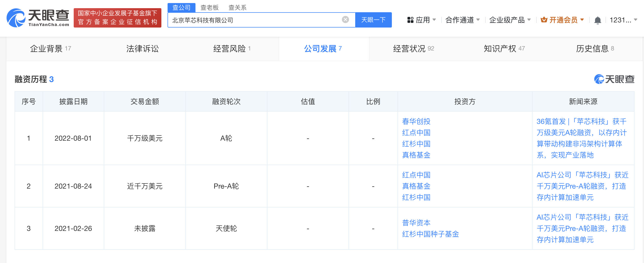
Task: Click the 天眼查 watermark logo
Action: point(614,79)
